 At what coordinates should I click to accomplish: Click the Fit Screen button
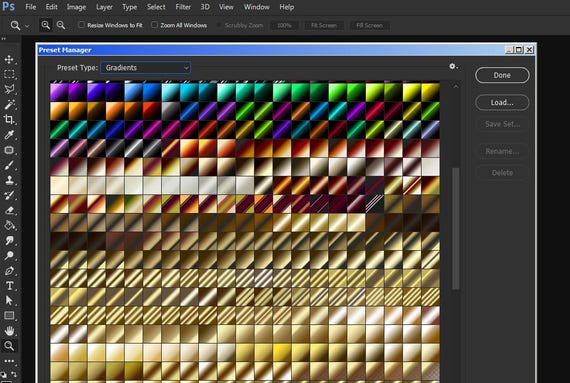[324, 25]
